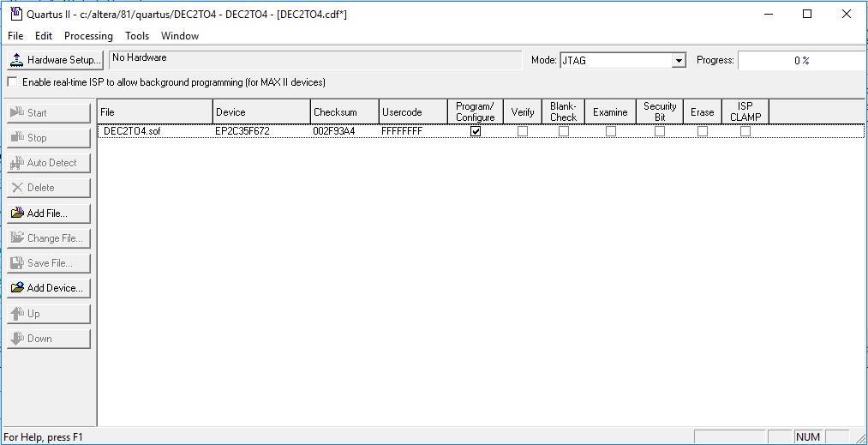Open the File menu
Screen dimensions: 868x445
(x=15, y=35)
